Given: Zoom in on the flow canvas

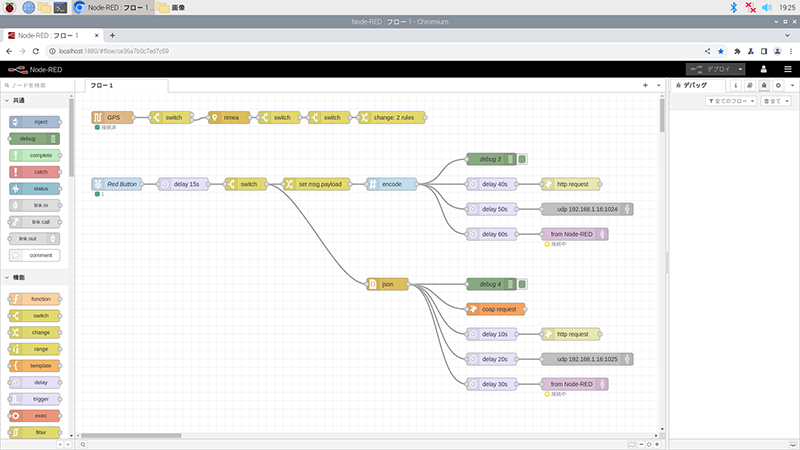Looking at the screenshot, I should click(x=655, y=443).
